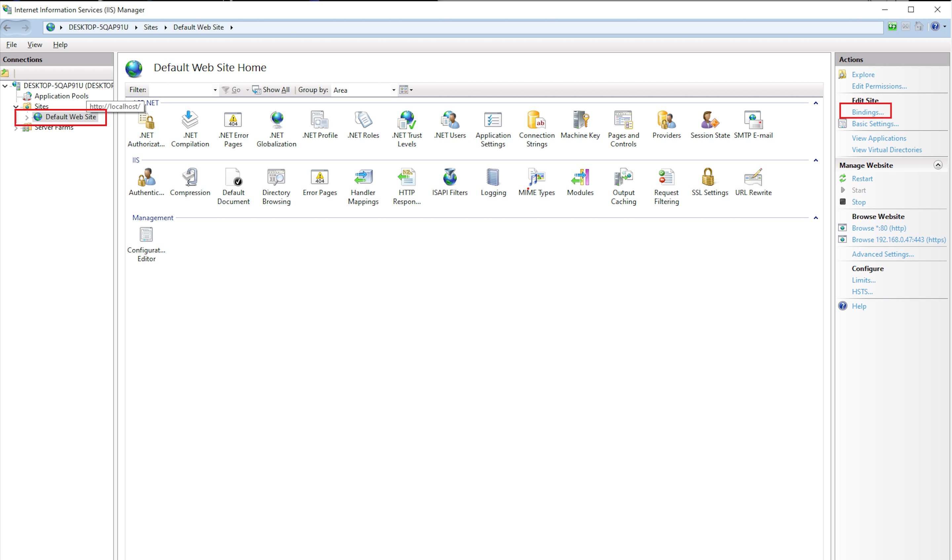The width and height of the screenshot is (952, 560).
Task: Restart the website
Action: coord(862,179)
